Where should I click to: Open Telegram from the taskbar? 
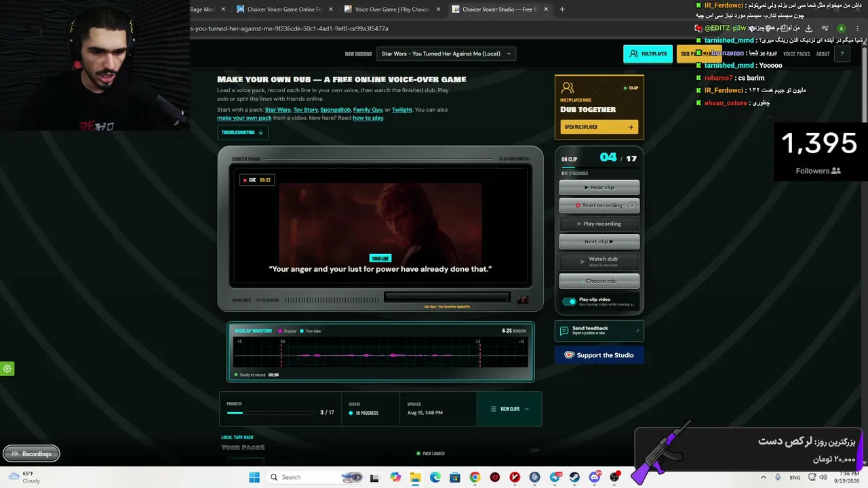(x=555, y=477)
